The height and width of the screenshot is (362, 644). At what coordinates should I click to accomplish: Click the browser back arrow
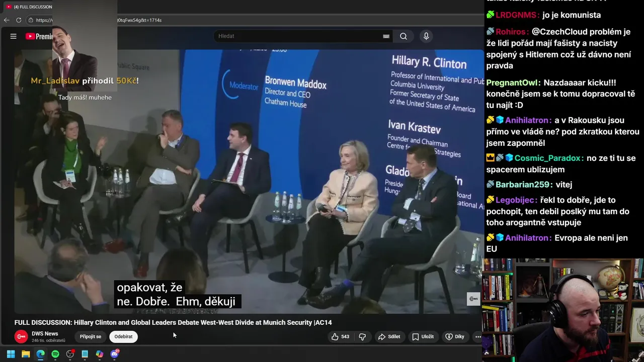(x=7, y=20)
